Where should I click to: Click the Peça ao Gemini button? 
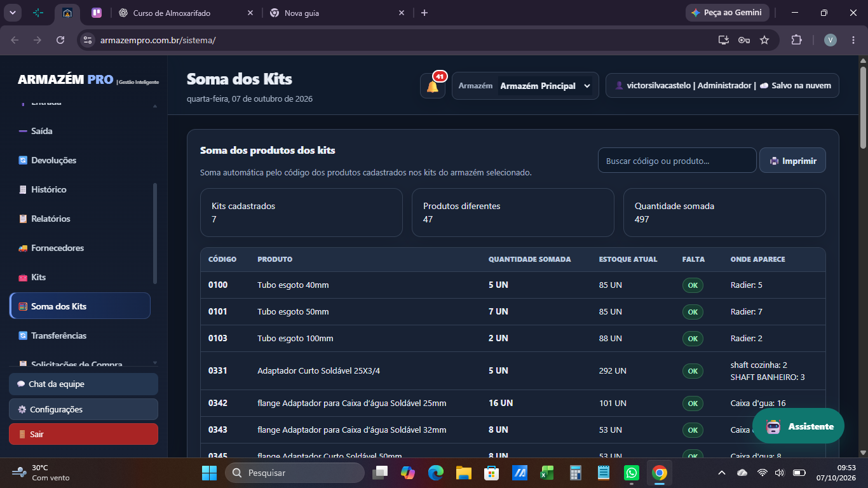pos(727,13)
